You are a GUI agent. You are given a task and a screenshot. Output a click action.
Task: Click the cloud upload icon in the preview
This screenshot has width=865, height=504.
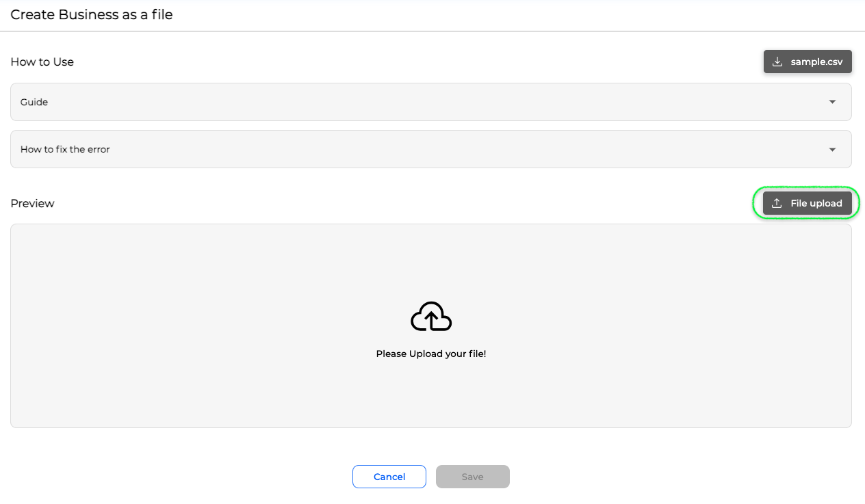pyautogui.click(x=431, y=317)
